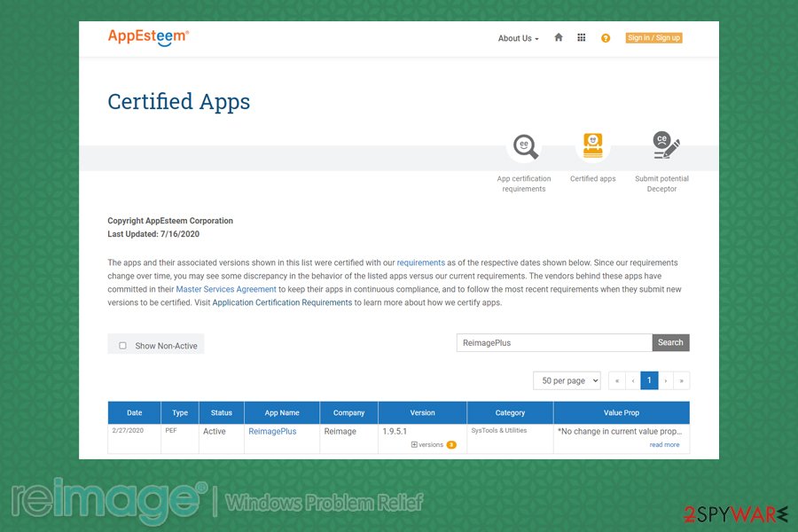Viewport: 798px width, 532px height.
Task: Open the Master Services Agreement link
Action: pyautogui.click(x=226, y=289)
